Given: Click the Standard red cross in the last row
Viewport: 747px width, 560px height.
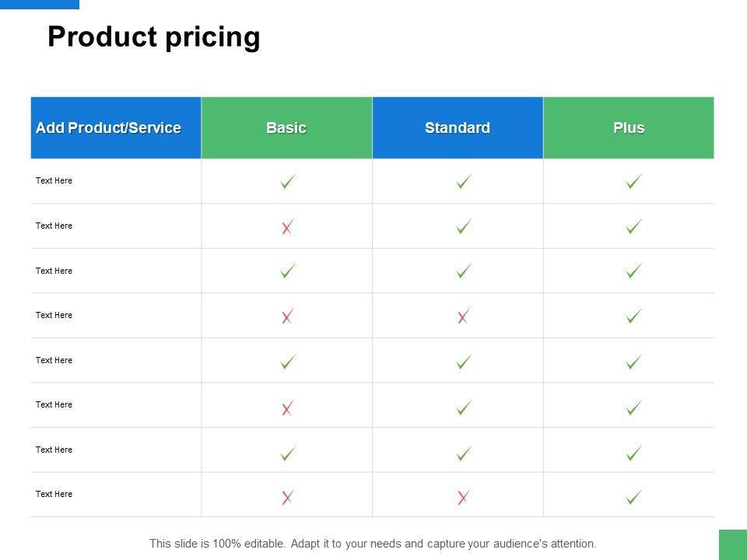Looking at the screenshot, I should click(x=463, y=497).
